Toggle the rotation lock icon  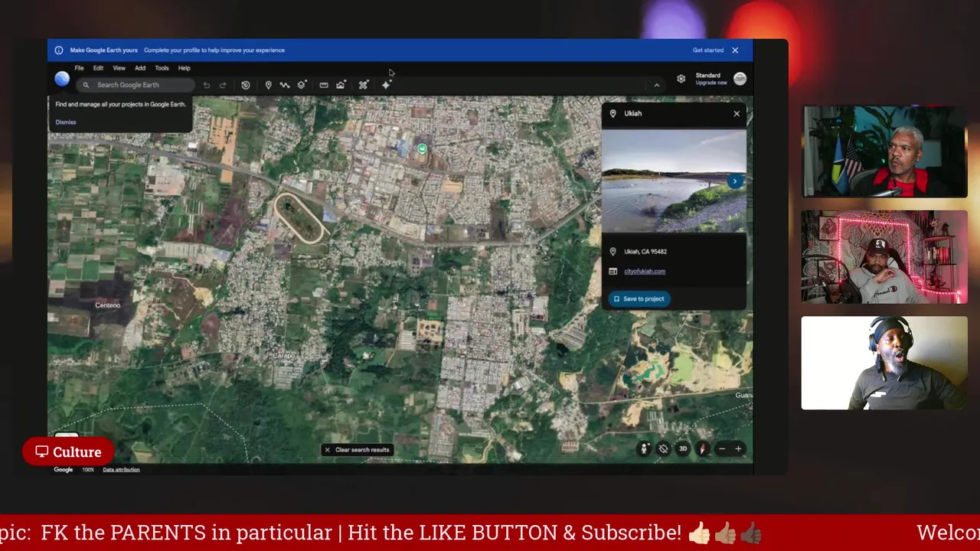(x=664, y=449)
